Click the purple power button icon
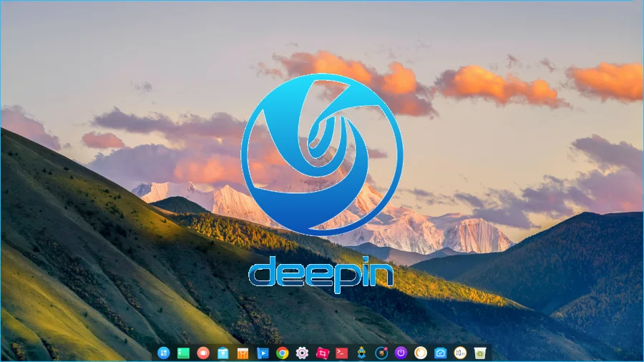The height and width of the screenshot is (362, 644). (x=401, y=353)
